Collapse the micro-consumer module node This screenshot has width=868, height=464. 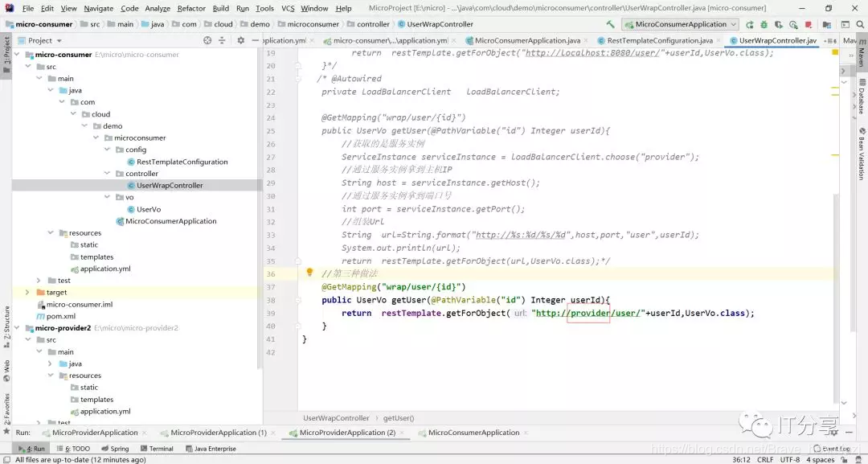click(x=17, y=54)
